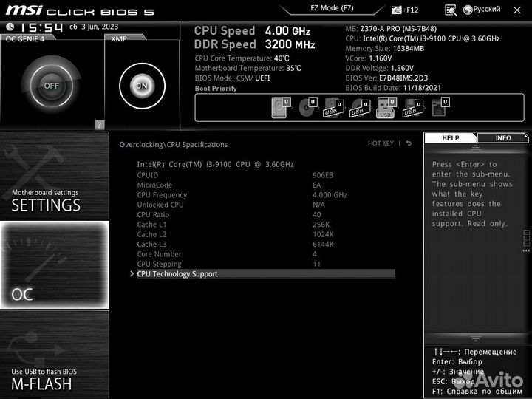Viewport: 532px width, 399px height.
Task: Go back using the hotkey return arrow
Action: point(409,143)
